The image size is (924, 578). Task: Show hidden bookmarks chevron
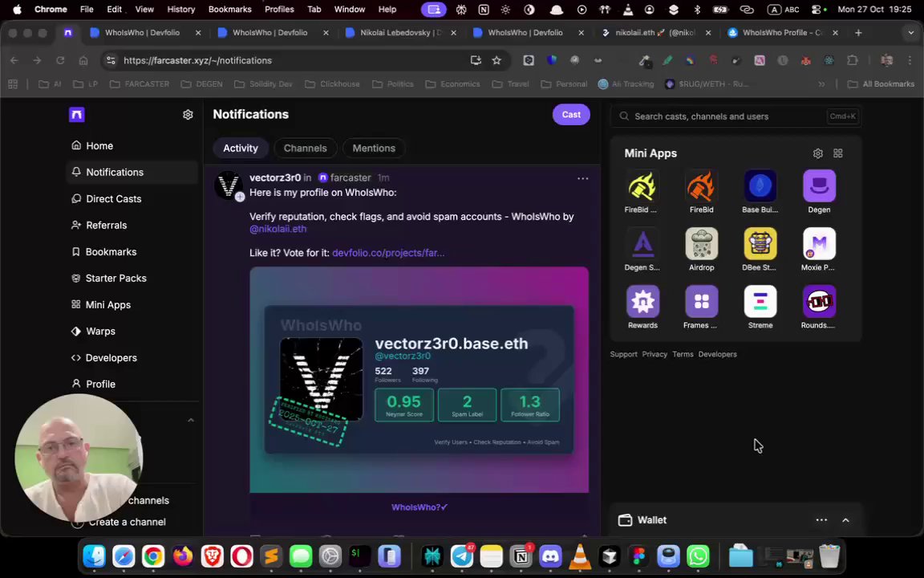821,84
